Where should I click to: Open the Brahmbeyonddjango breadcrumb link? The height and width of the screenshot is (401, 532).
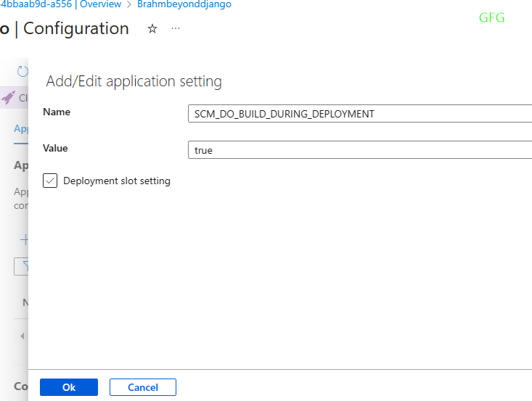pyautogui.click(x=184, y=4)
